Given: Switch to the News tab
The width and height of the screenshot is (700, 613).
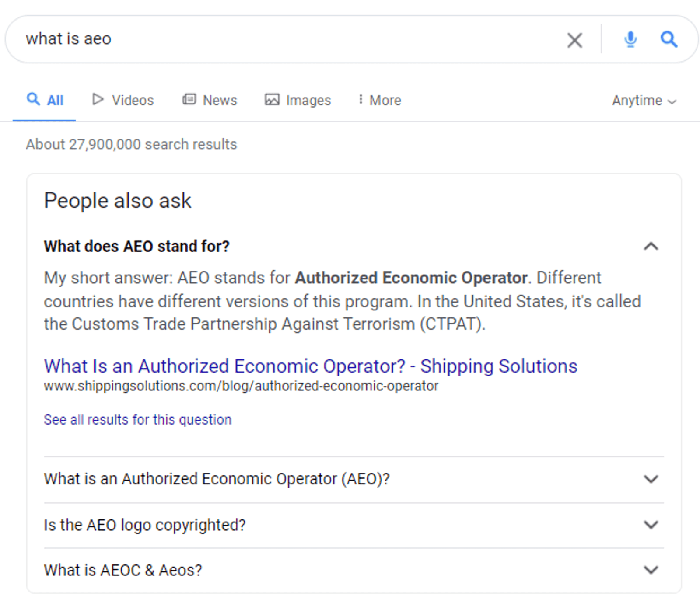Looking at the screenshot, I should (x=220, y=100).
